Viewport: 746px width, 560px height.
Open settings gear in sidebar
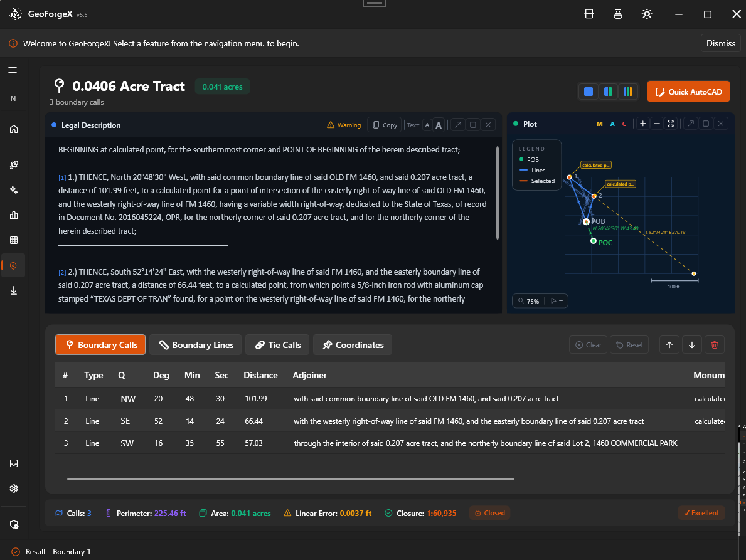point(13,489)
